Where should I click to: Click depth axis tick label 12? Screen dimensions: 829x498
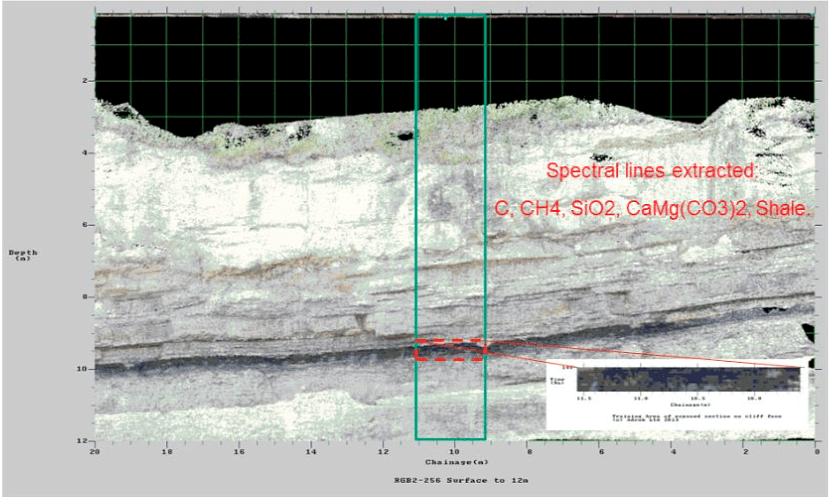point(82,441)
